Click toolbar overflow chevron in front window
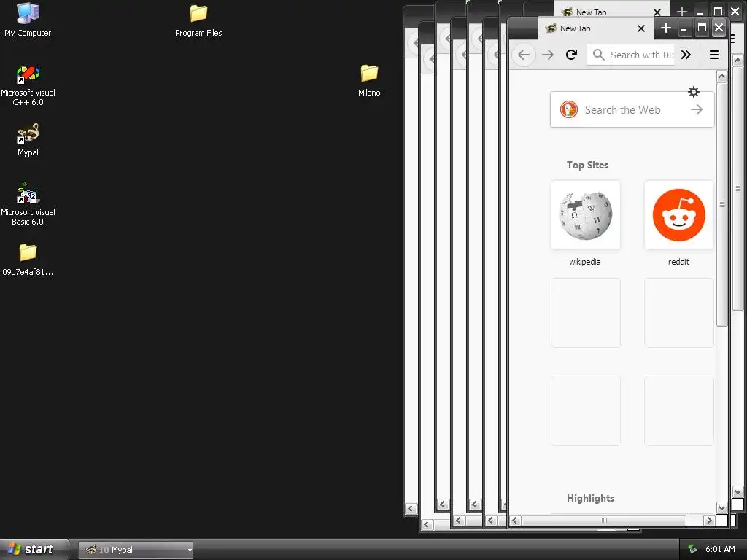Screen dimensions: 747x560 click(x=686, y=55)
